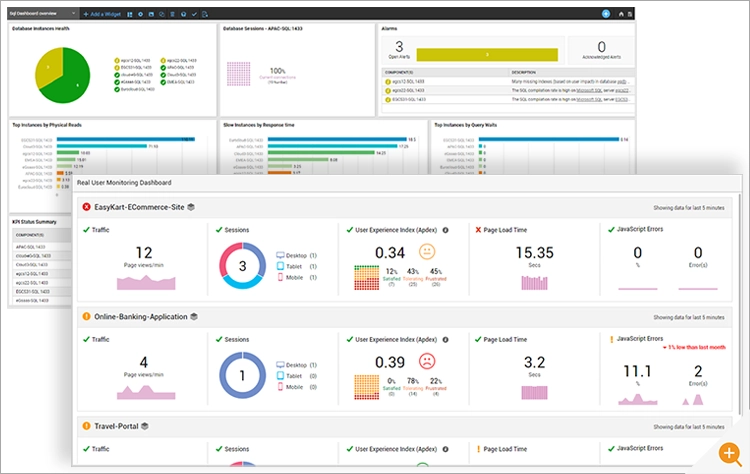Click the help question icon in the toolbar
Image resolution: width=750 pixels, height=474 pixels.
click(x=183, y=14)
